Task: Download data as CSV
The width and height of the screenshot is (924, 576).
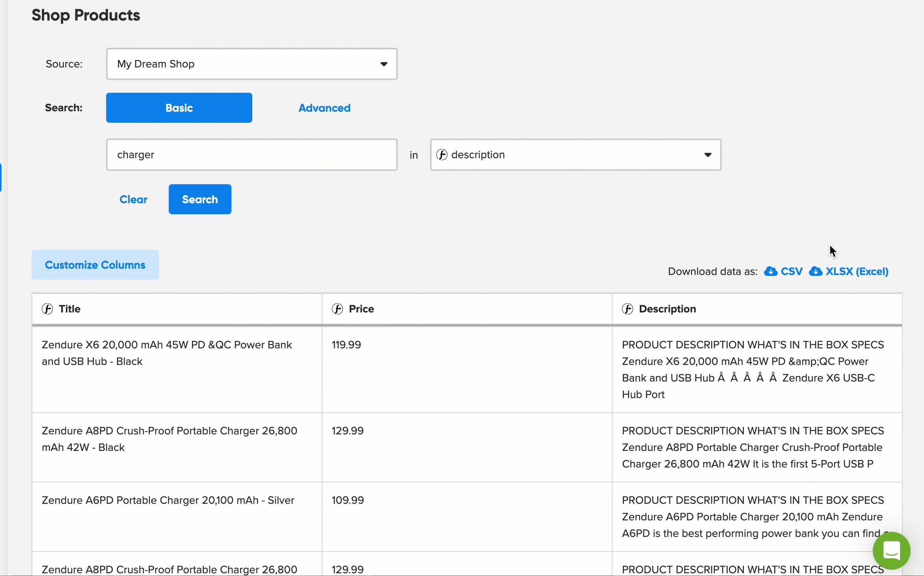Action: (x=783, y=271)
